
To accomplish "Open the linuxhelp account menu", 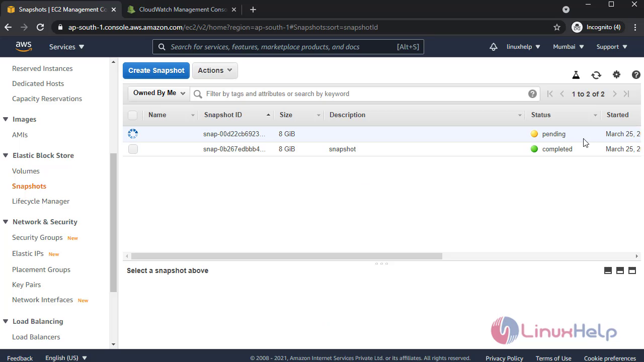I will (523, 47).
